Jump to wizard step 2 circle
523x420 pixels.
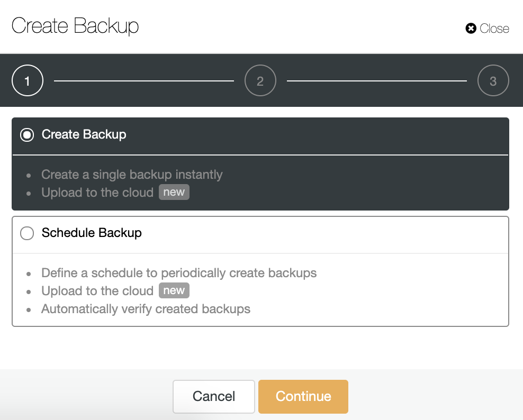pyautogui.click(x=260, y=80)
